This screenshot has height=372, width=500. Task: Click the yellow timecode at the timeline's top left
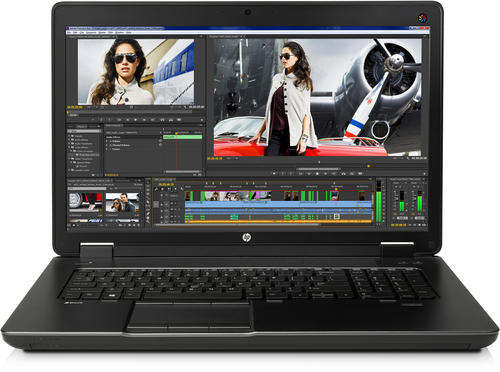[x=166, y=184]
